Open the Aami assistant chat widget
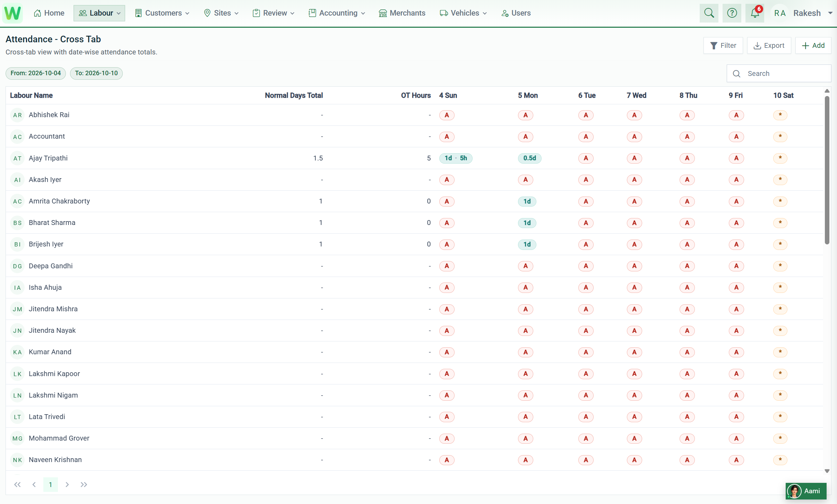The image size is (837, 504). [806, 491]
